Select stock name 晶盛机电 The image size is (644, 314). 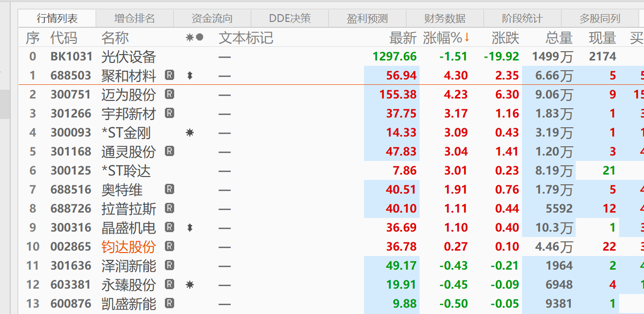tap(129, 228)
